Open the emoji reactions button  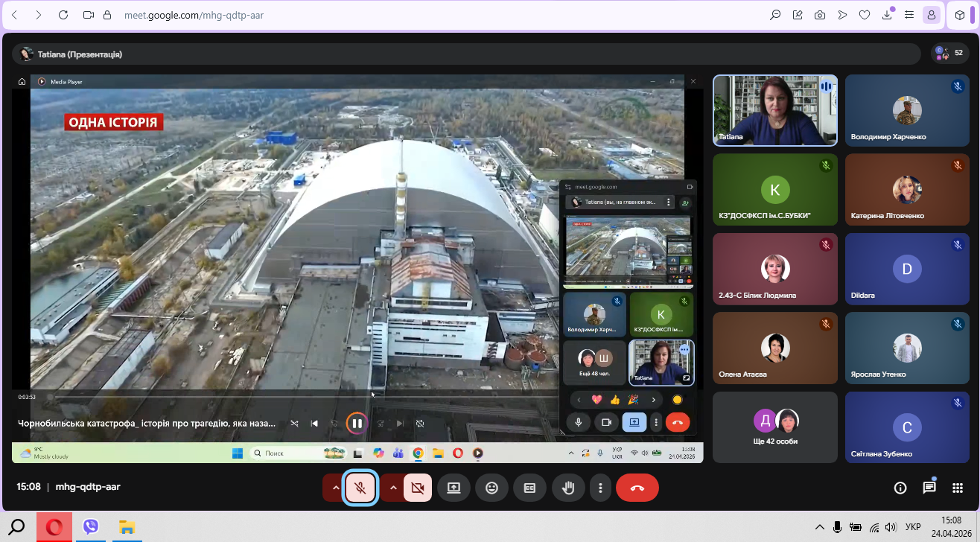[x=491, y=488]
